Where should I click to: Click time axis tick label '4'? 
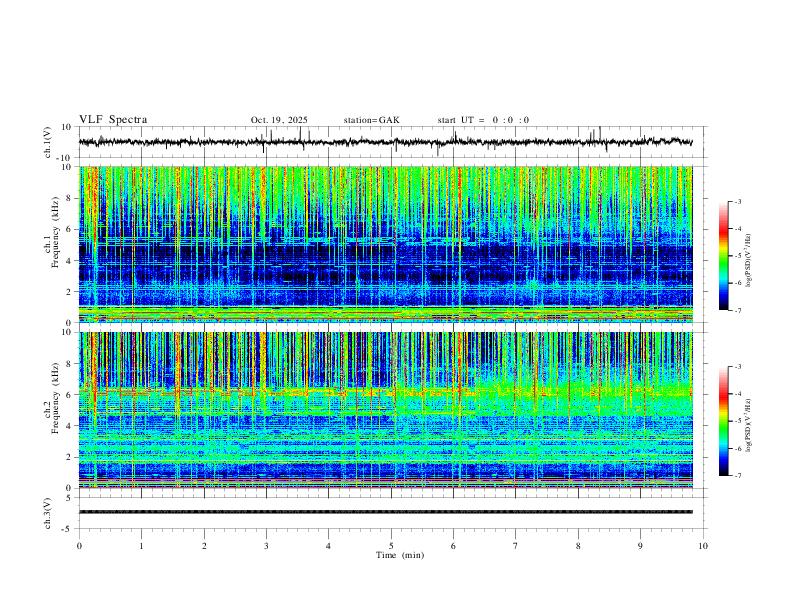(x=328, y=546)
